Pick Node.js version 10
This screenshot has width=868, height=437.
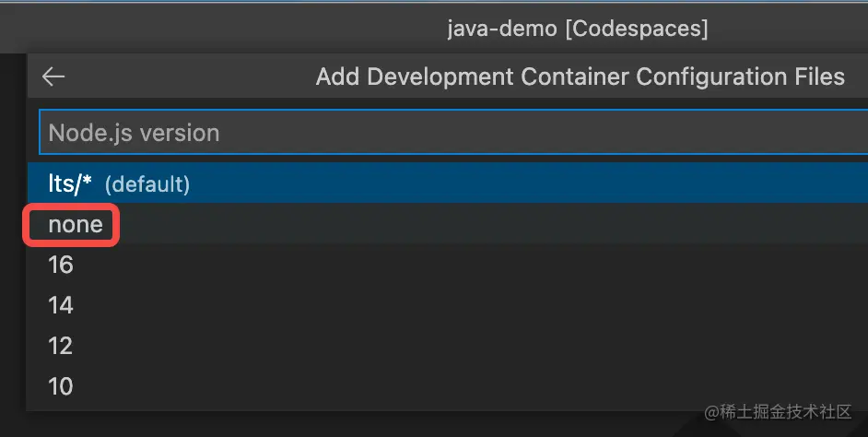[448, 386]
